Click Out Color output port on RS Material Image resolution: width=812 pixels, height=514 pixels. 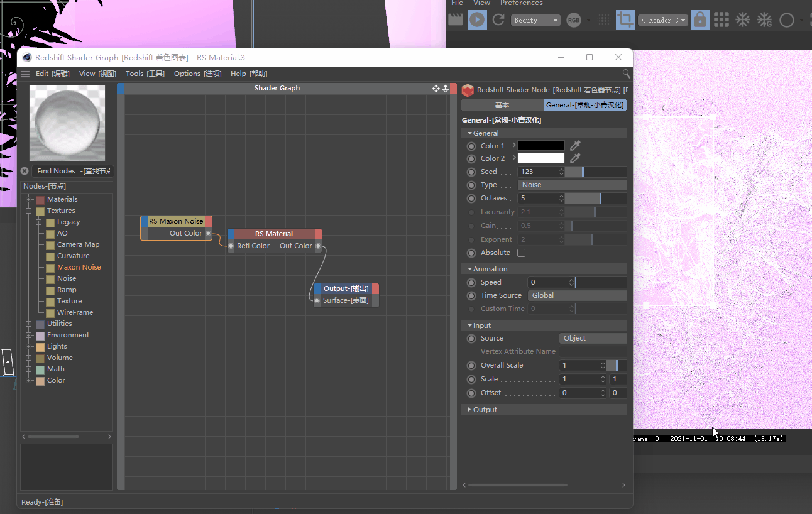318,246
